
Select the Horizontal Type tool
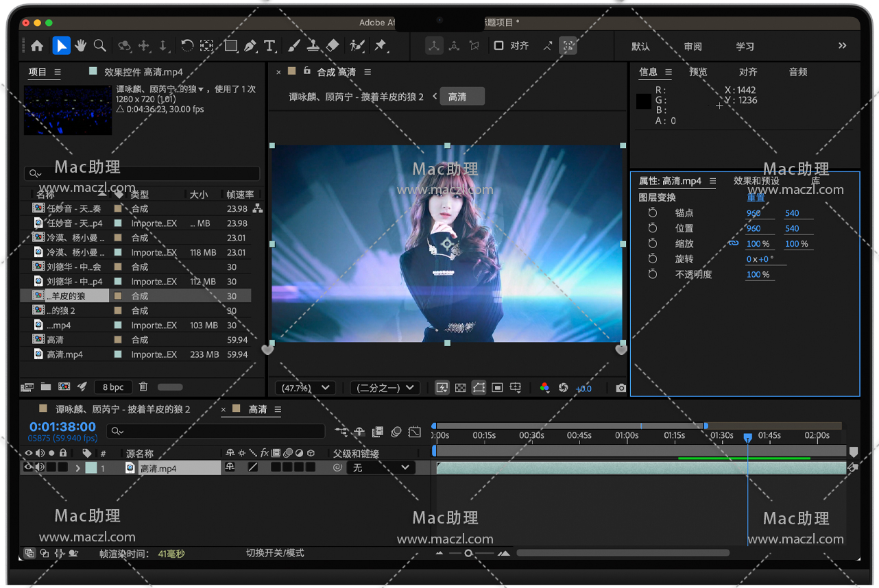tap(269, 46)
